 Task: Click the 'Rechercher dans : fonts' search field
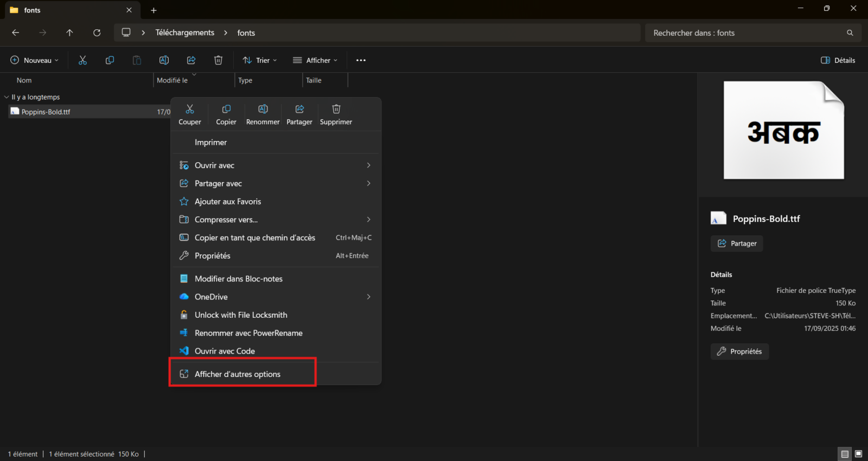(754, 33)
